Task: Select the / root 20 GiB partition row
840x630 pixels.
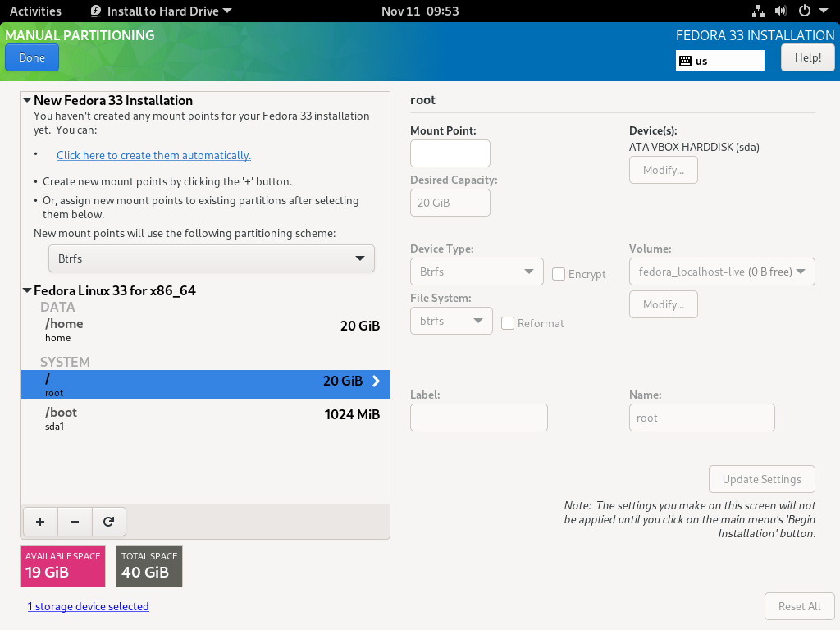Action: (204, 384)
